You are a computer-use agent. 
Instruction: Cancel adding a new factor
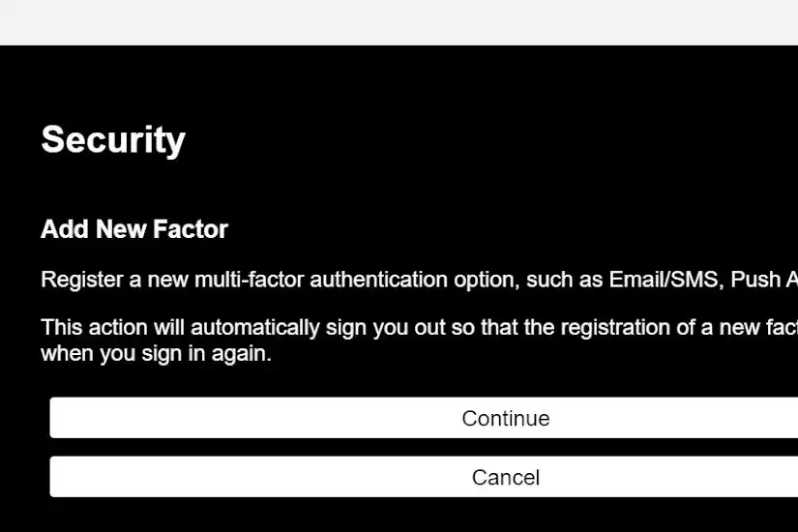(424, 477)
